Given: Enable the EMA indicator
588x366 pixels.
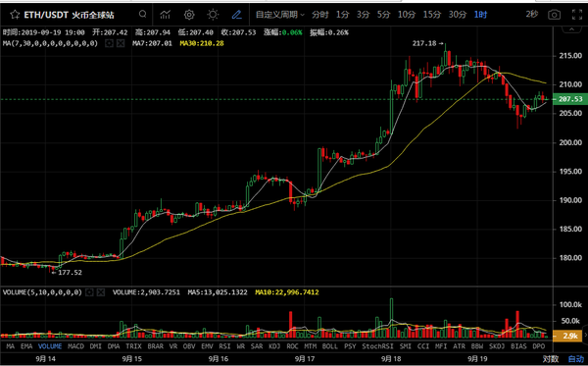Looking at the screenshot, I should [x=26, y=346].
